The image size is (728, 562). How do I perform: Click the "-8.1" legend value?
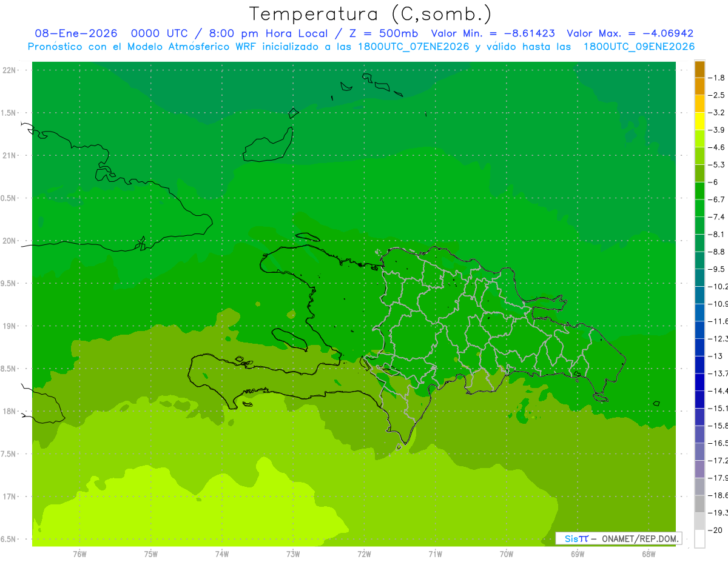[x=718, y=234]
